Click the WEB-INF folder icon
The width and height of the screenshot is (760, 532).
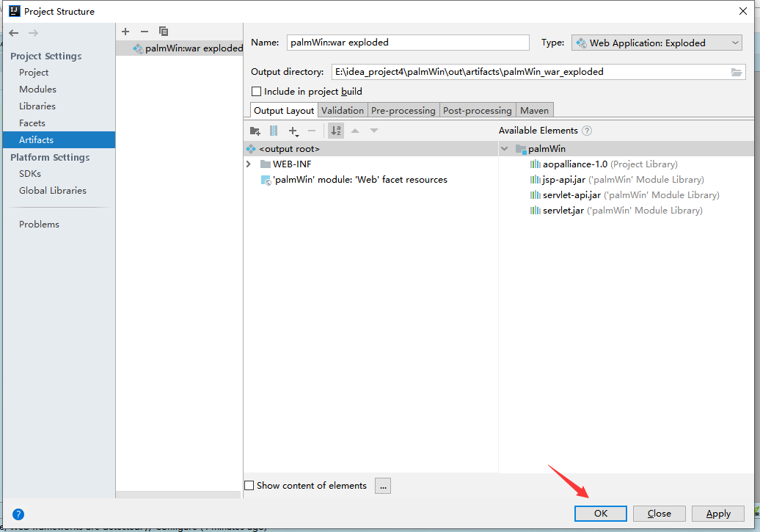(x=265, y=164)
